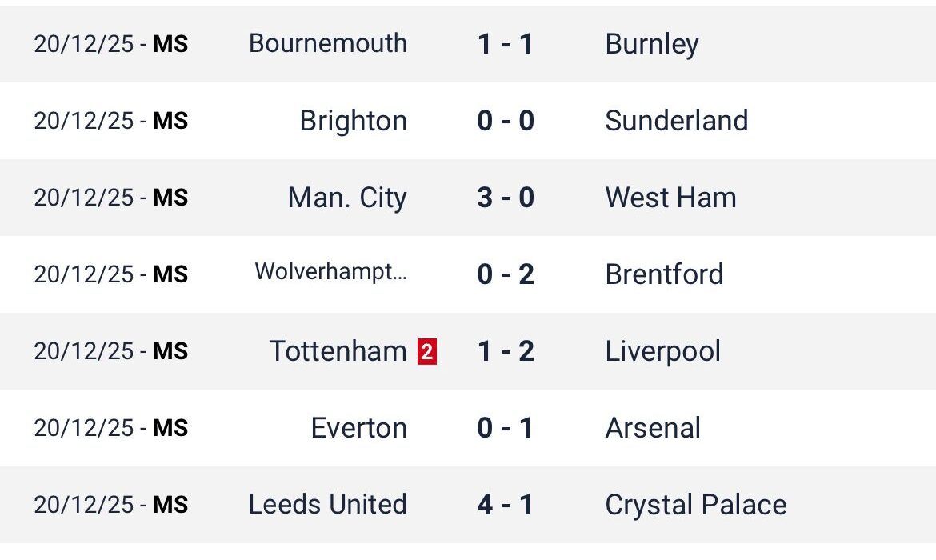Viewport: 936px width, 560px height.
Task: Open the Burnley team page
Action: [652, 44]
